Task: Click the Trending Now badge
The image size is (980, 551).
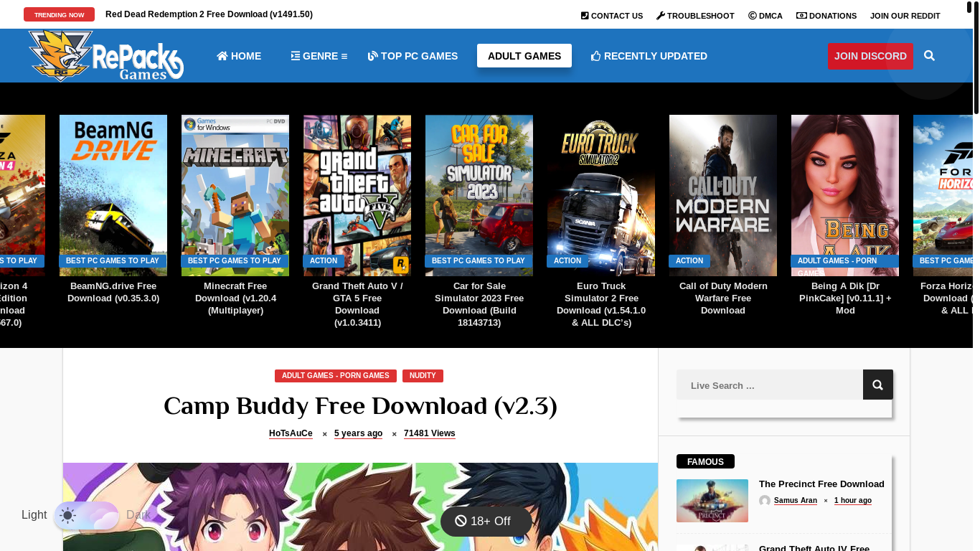Action: pos(59,14)
